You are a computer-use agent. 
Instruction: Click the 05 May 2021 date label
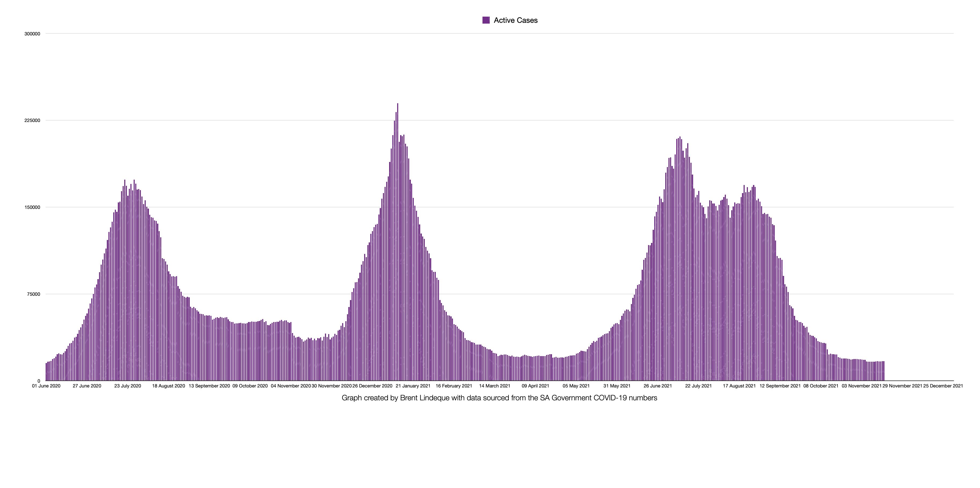(576, 386)
